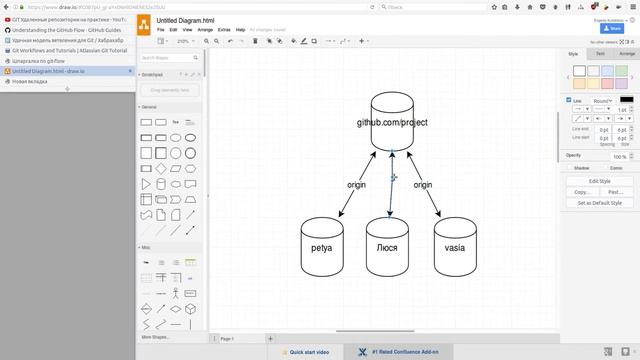Screen dimensions: 640x360
Task: Collapse the Scratchpad section
Action: pos(151,75)
